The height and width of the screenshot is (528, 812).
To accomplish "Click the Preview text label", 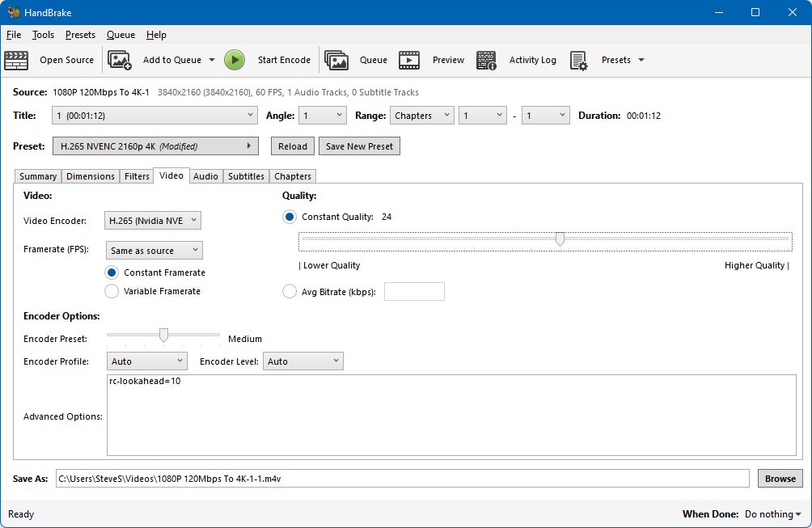I will (449, 60).
